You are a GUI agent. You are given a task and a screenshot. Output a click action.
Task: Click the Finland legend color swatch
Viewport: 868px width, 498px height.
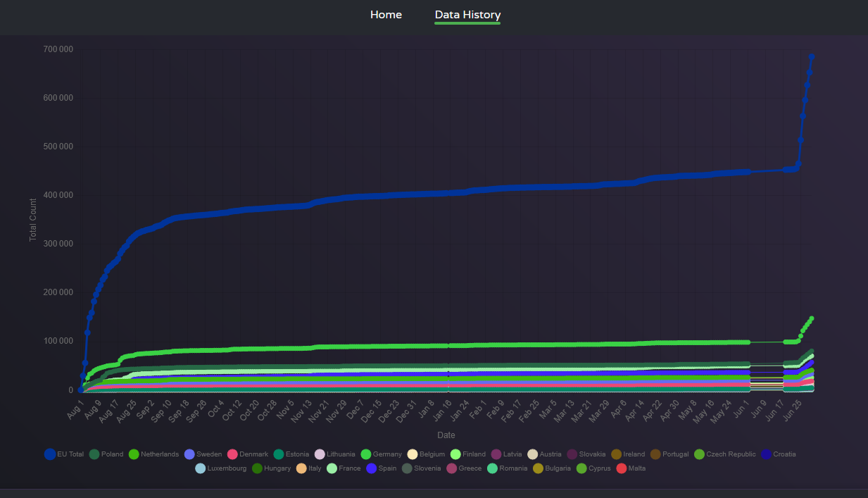tap(455, 454)
